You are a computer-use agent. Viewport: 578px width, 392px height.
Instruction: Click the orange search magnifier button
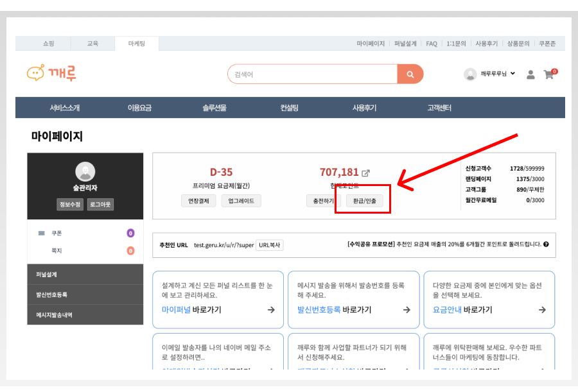[x=410, y=74]
